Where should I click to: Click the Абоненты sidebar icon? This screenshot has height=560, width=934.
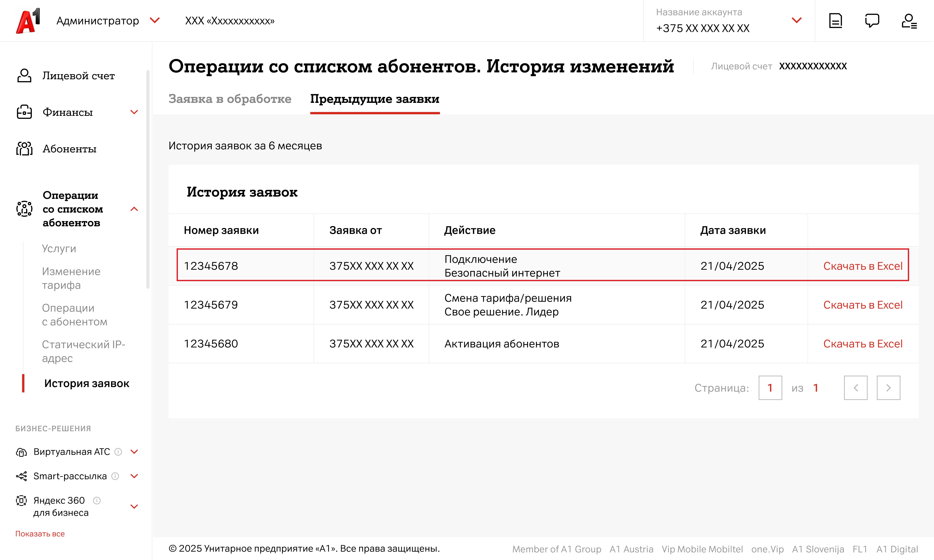coord(24,149)
